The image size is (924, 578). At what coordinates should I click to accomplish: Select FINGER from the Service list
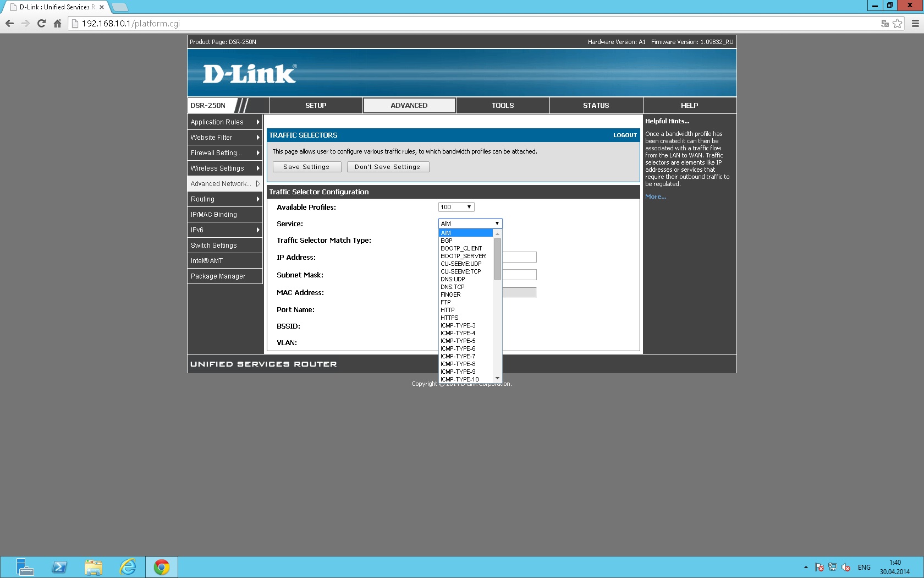point(466,295)
